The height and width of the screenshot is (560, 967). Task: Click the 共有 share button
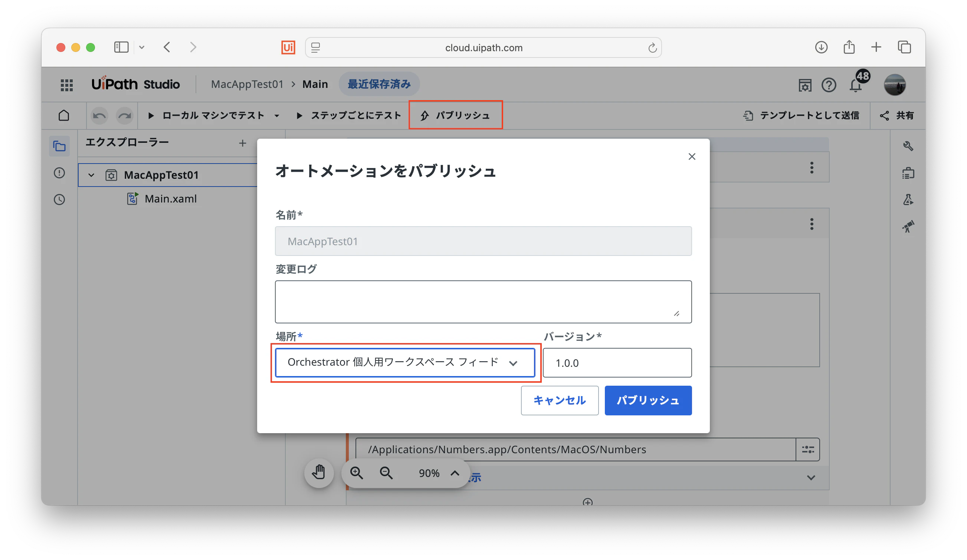897,115
